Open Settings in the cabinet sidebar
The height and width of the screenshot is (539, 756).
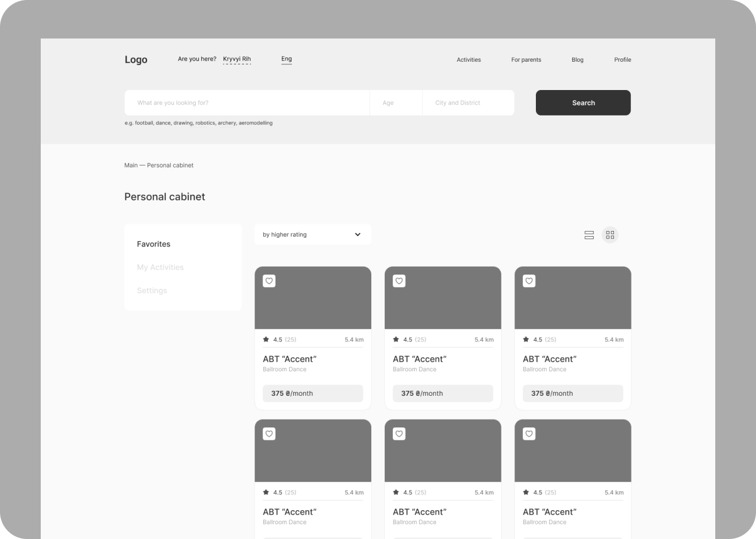[152, 290]
